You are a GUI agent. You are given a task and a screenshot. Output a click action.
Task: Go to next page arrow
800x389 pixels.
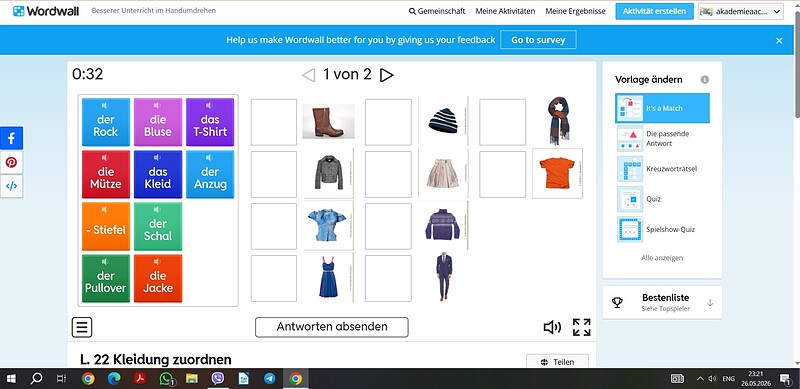[387, 75]
